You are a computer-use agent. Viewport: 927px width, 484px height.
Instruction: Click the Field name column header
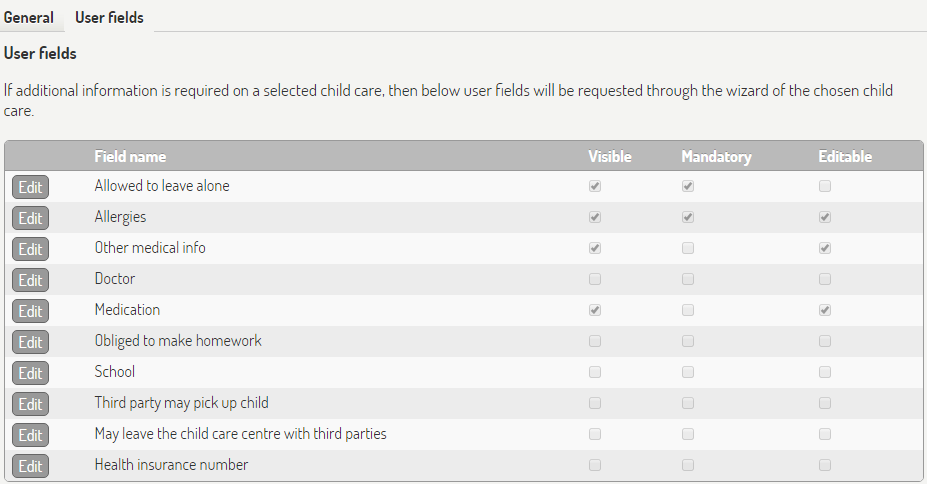[130, 156]
